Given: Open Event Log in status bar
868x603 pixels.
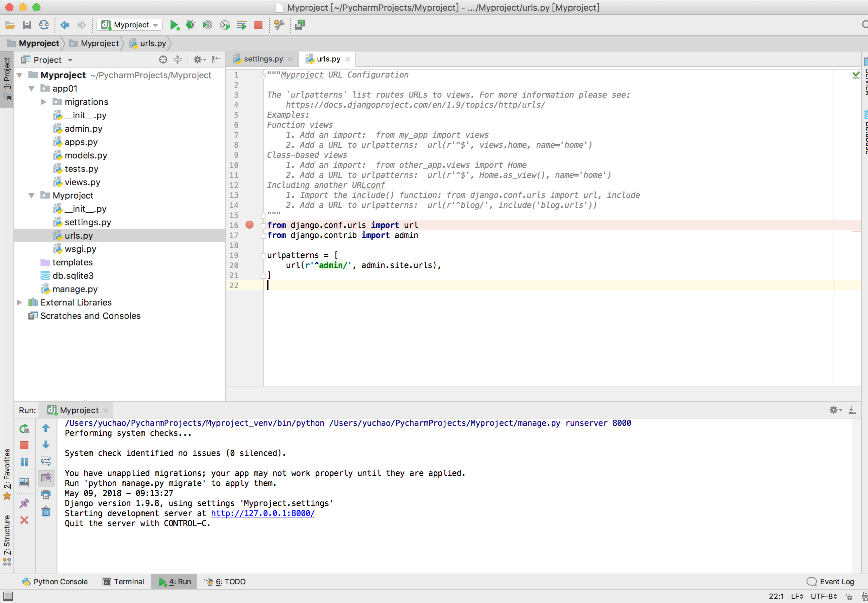Looking at the screenshot, I should (831, 582).
